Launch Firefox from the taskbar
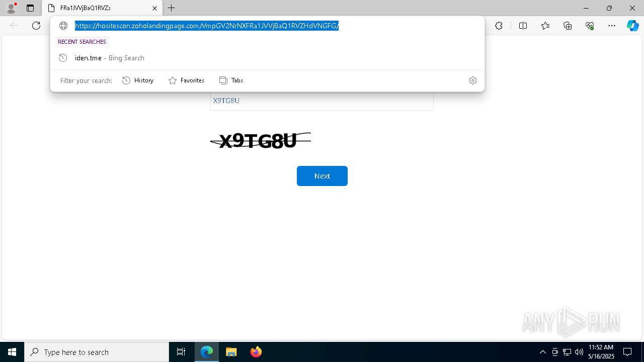Viewport: 644px width, 362px height. coord(256,352)
